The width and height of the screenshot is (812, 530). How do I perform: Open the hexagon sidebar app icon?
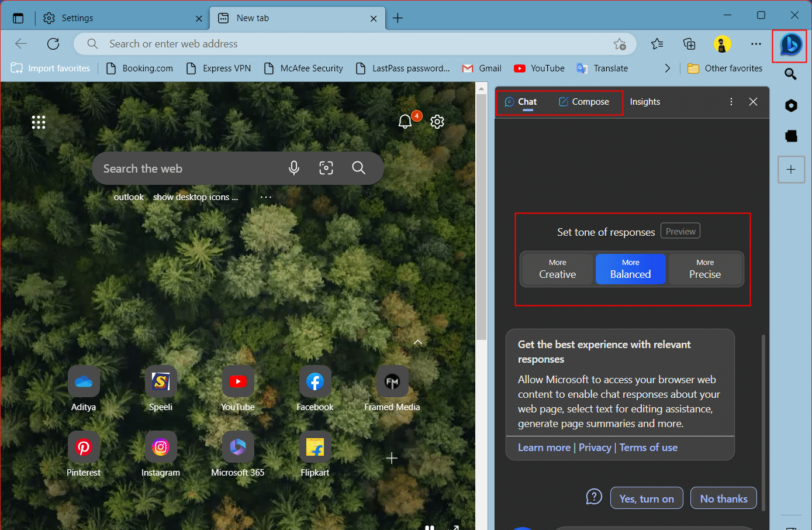791,105
